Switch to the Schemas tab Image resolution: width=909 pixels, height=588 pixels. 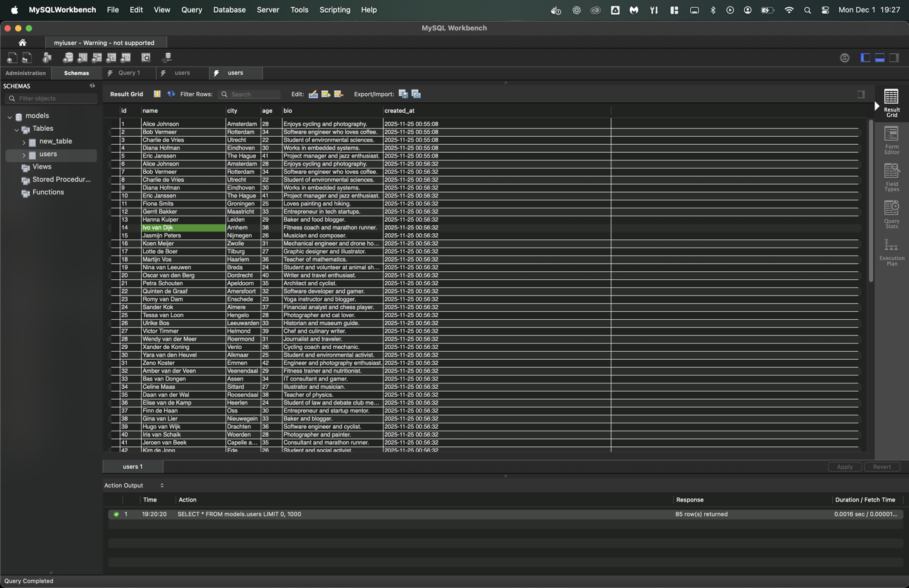pos(76,73)
